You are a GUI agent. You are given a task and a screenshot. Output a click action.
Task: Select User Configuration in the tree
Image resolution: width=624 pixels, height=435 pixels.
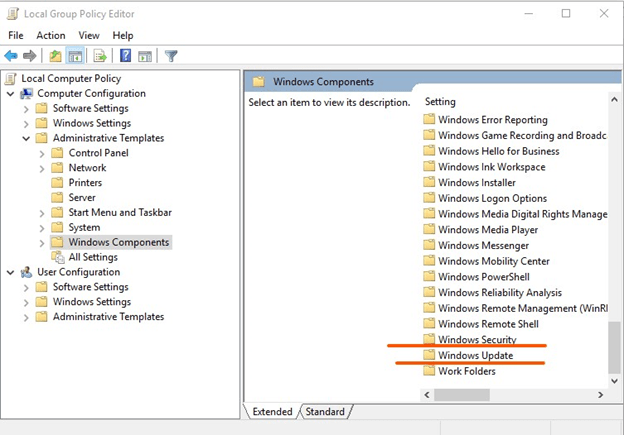(78, 272)
